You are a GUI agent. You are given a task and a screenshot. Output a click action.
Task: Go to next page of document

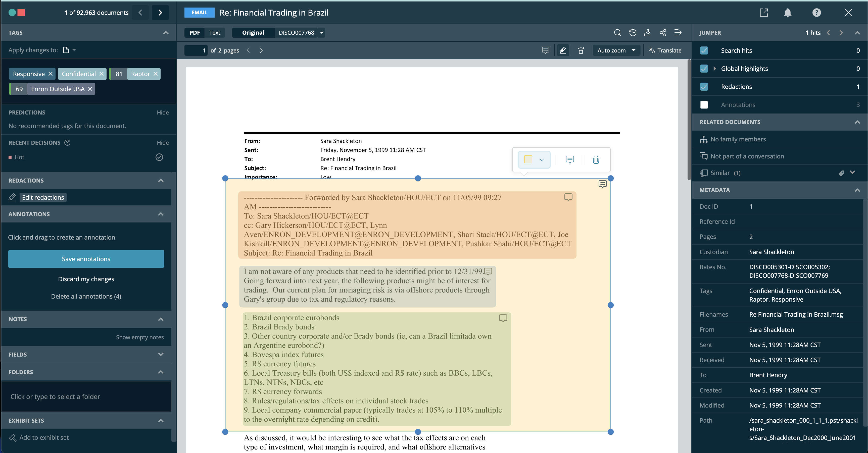coord(261,50)
